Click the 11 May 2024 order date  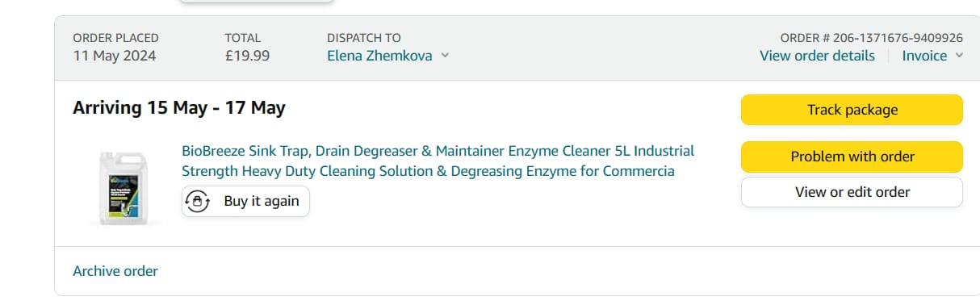[115, 56]
